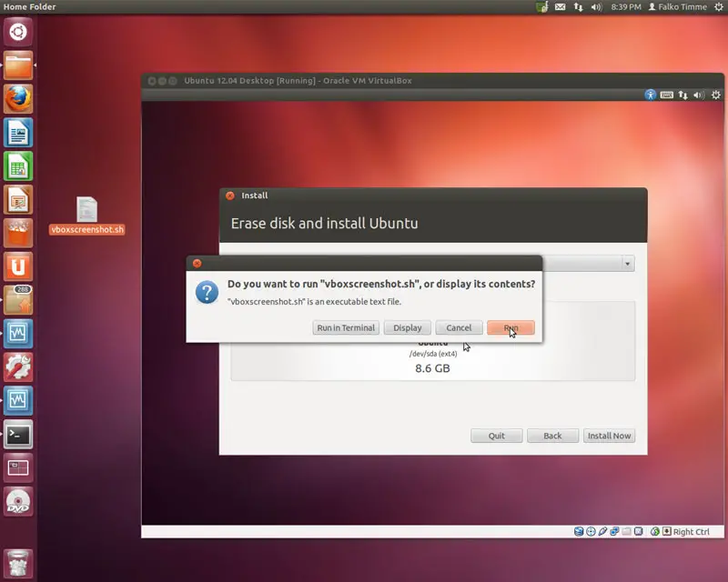Open Ubuntu Software Center launcher icon
The image size is (728, 582).
(18, 233)
